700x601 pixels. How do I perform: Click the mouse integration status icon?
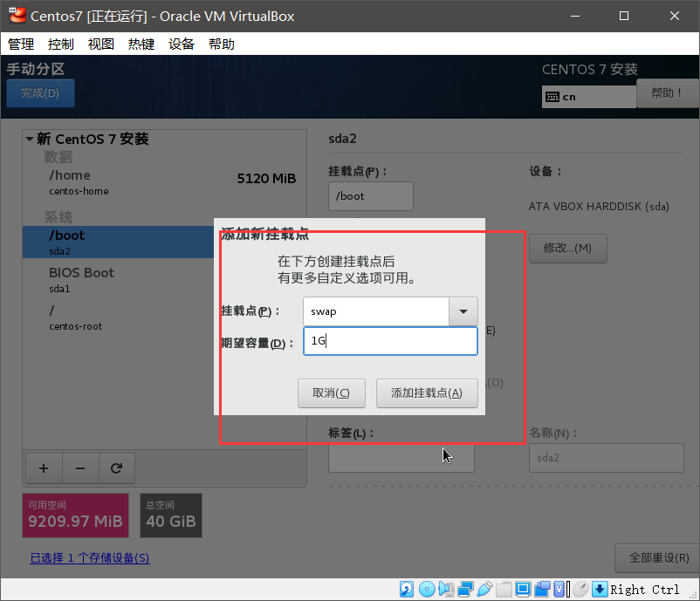(581, 589)
